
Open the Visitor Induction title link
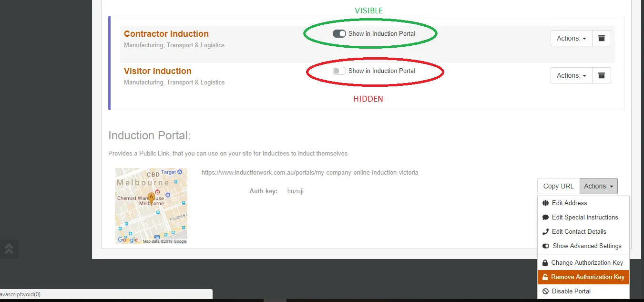coord(158,71)
